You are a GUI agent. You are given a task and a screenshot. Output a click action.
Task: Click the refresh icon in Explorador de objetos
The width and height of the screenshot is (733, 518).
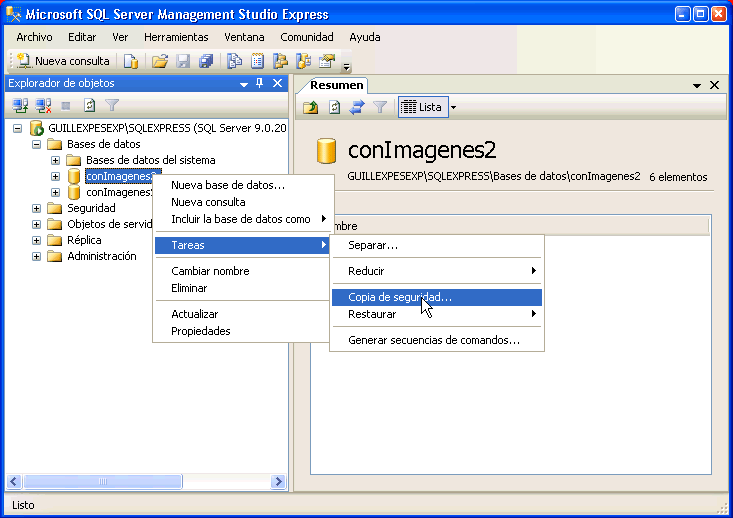click(90, 105)
